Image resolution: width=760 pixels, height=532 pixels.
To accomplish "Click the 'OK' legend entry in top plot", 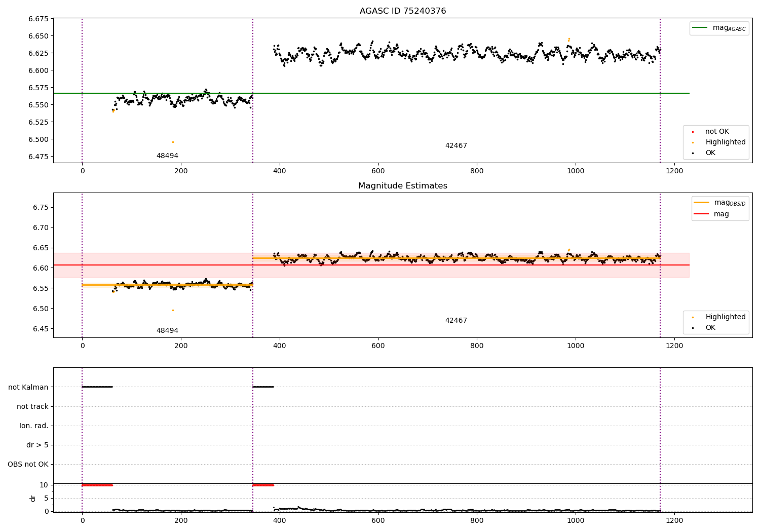I will click(x=704, y=153).
